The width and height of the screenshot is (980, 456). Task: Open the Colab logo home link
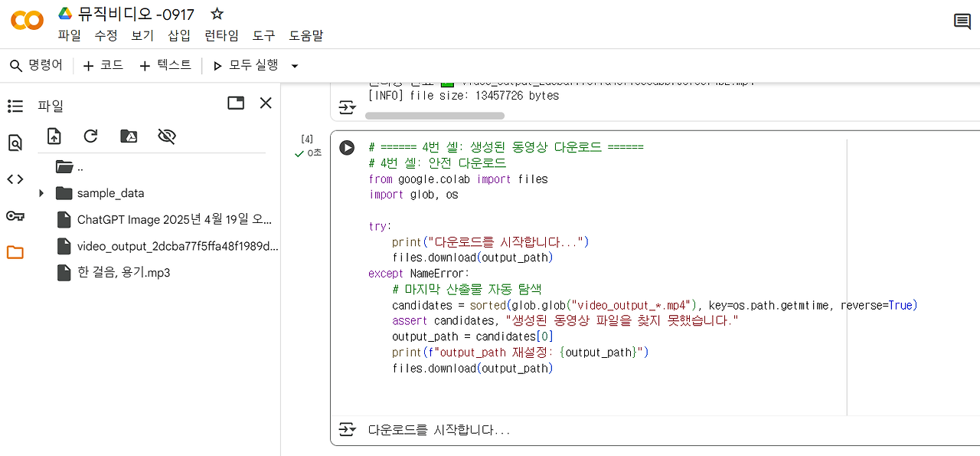pyautogui.click(x=27, y=21)
